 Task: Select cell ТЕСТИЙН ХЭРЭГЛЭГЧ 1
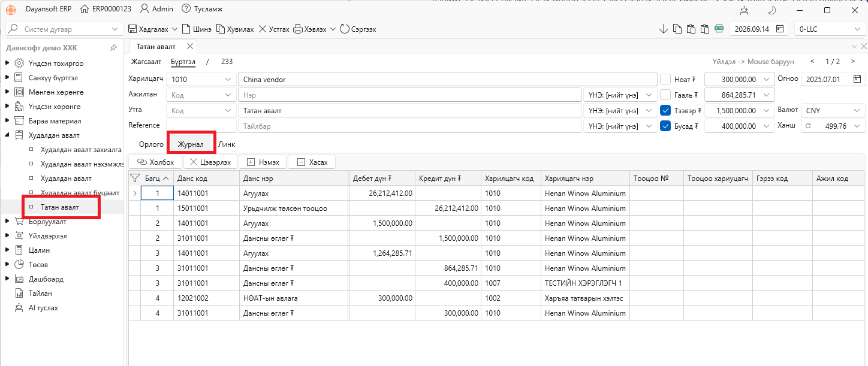click(584, 283)
